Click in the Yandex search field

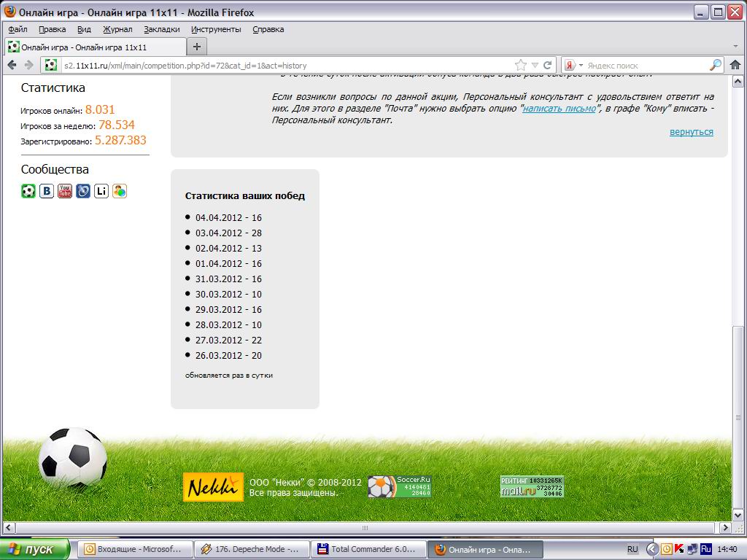[x=646, y=65]
